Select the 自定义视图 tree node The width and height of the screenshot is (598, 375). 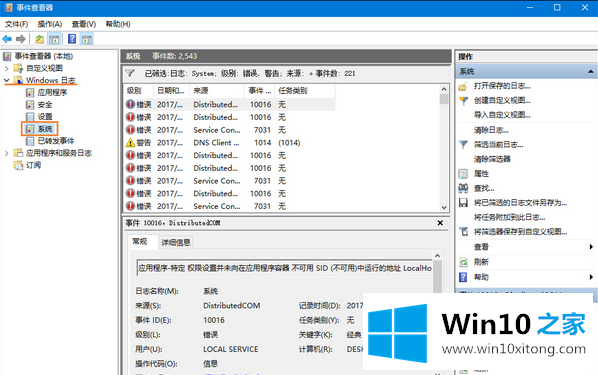click(44, 68)
